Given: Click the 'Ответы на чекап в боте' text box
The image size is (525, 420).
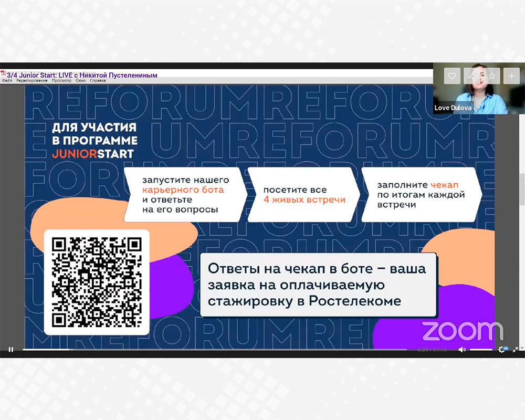Looking at the screenshot, I should [x=319, y=285].
